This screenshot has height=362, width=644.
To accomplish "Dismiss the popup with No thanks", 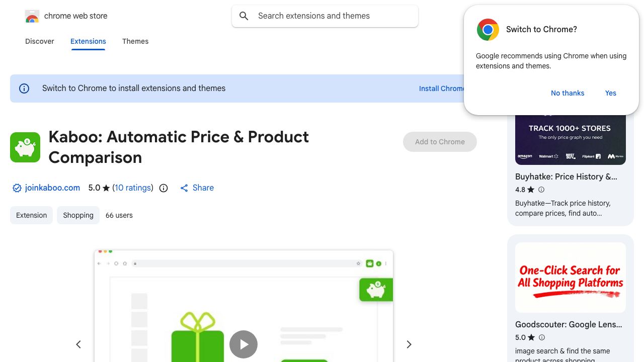I will click(568, 93).
